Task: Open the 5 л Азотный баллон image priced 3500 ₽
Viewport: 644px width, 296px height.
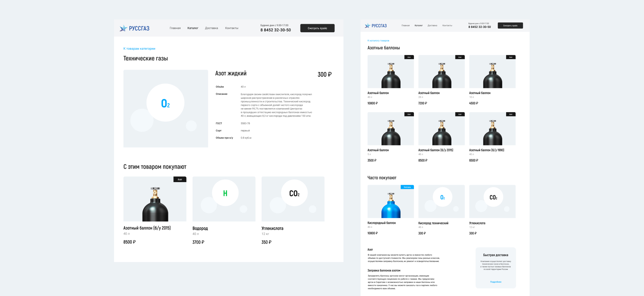Action: 391,129
